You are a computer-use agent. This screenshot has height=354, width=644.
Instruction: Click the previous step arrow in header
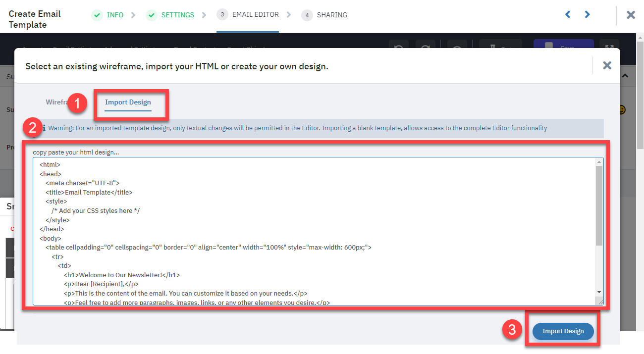pyautogui.click(x=568, y=15)
